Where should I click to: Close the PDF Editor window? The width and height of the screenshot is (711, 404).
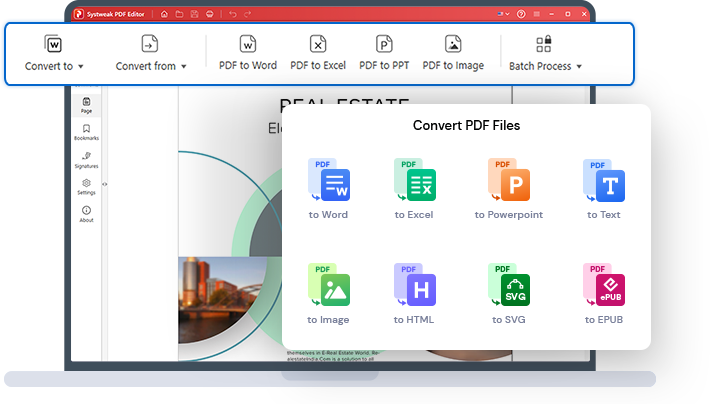click(584, 14)
